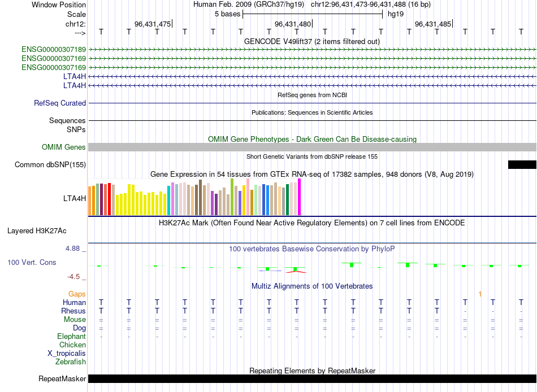Open 100 vertebrates Basewise Conservation by PhyloP title
Viewport: 537px width, 392px height.
(x=312, y=249)
